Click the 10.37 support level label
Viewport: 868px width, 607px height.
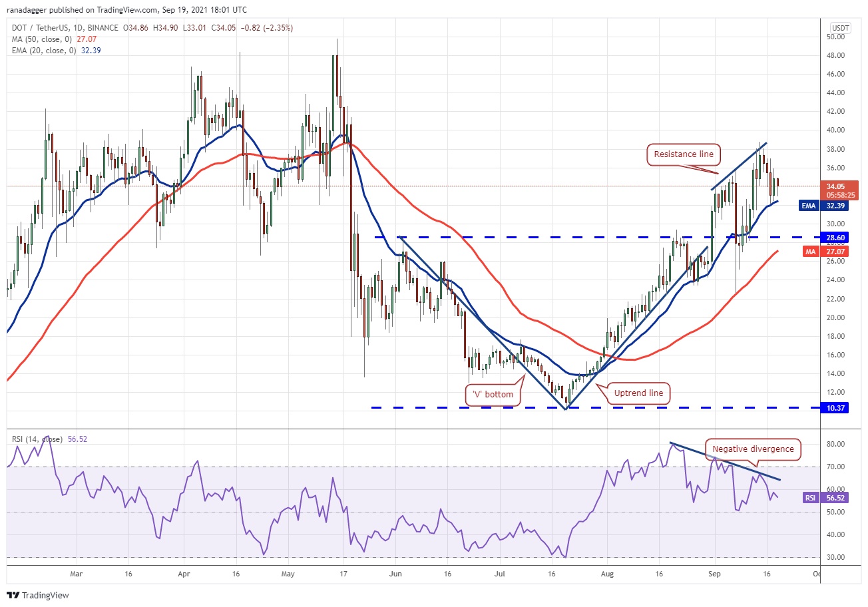(x=836, y=408)
